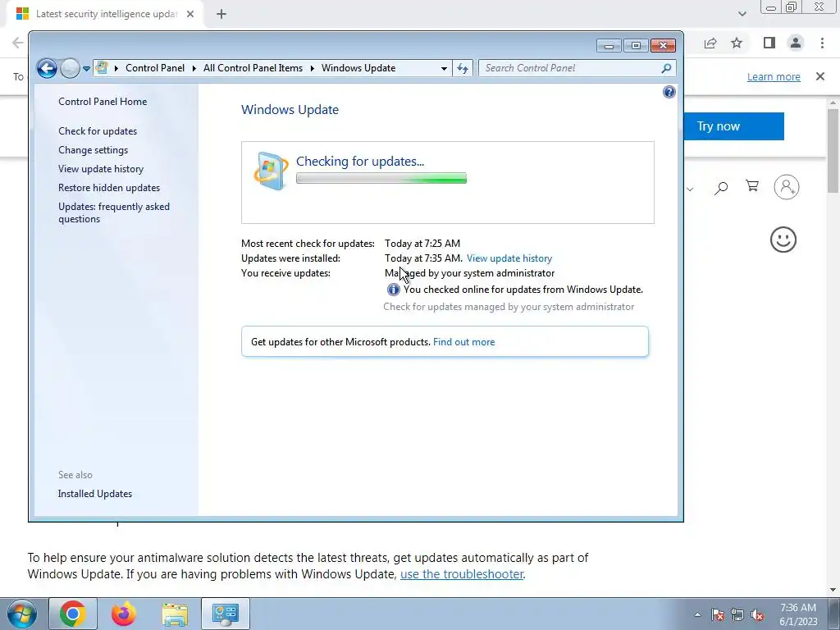Open Chrome three-dot menu
The height and width of the screenshot is (630, 840).
[822, 43]
